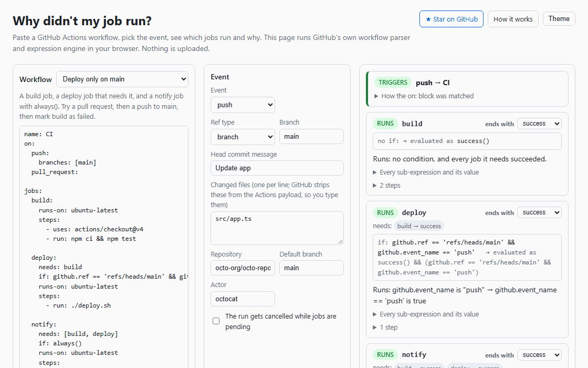The width and height of the screenshot is (588, 368).
Task: Click the "- uses: actions/checkout@v4" line
Action: pyautogui.click(x=94, y=229)
